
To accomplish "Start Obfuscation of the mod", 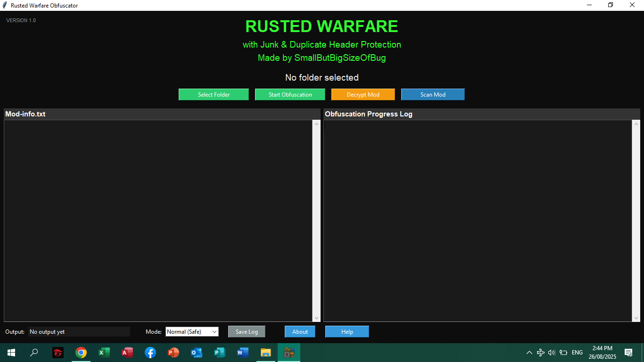I will (x=290, y=94).
